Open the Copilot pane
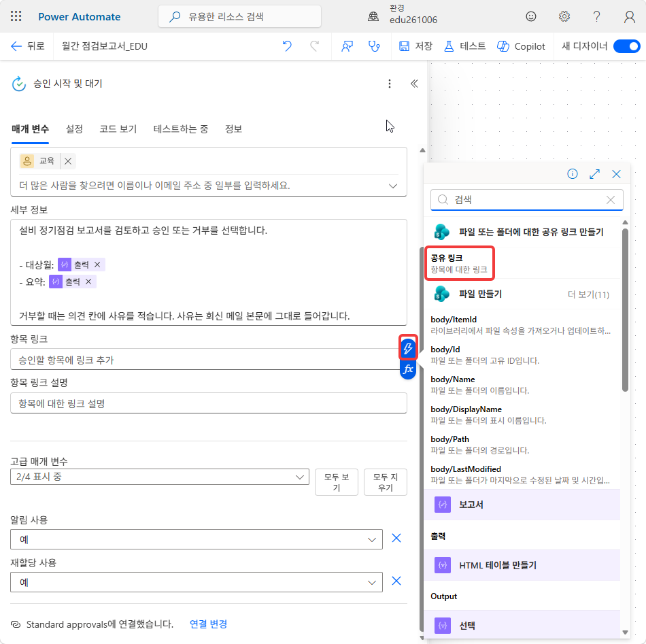Screen dimensions: 646x644 521,46
